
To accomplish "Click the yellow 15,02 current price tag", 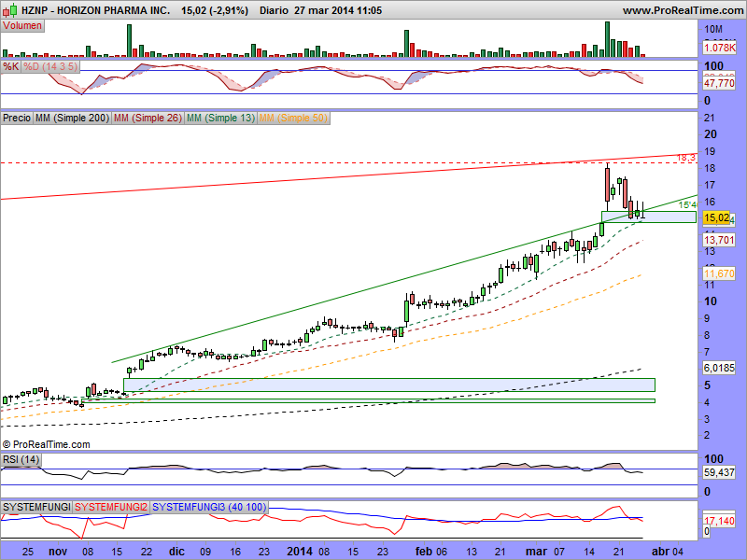I will (x=716, y=217).
